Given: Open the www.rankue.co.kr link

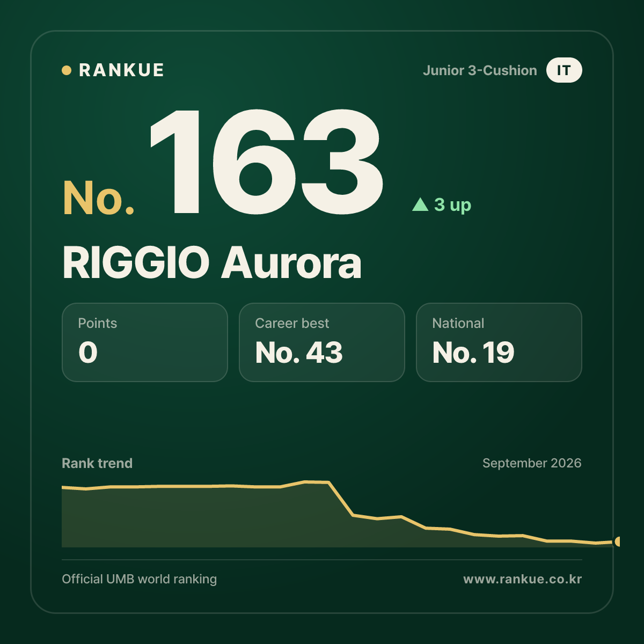Looking at the screenshot, I should (x=523, y=579).
